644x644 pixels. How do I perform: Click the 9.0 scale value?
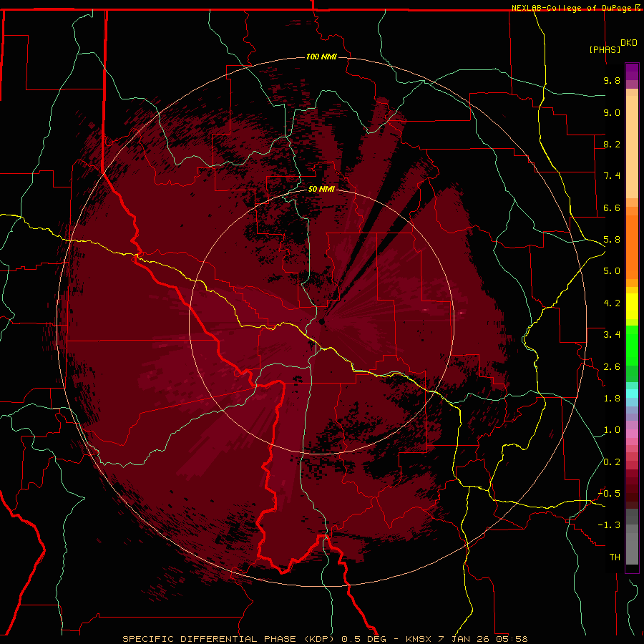(612, 112)
